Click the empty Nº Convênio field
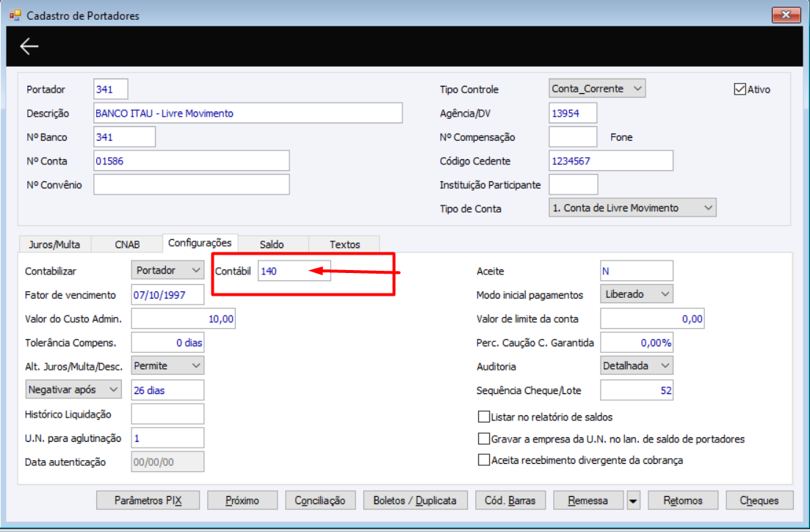 192,185
